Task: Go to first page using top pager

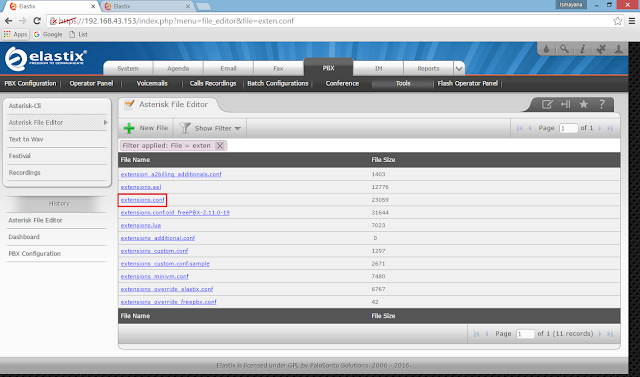Action: 520,128
